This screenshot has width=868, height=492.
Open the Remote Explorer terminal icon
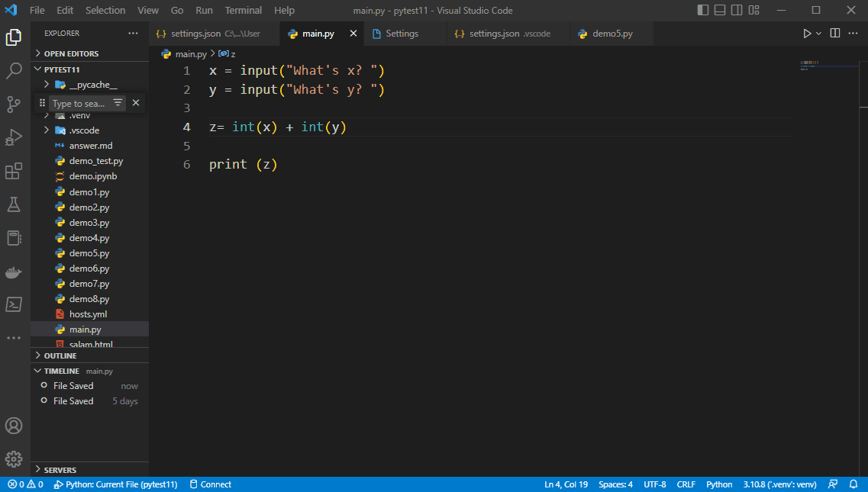[14, 304]
